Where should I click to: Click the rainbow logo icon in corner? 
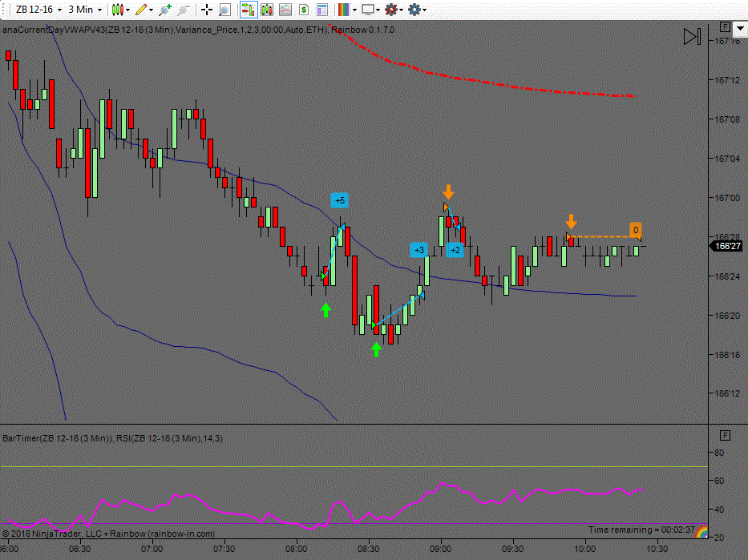point(702,531)
